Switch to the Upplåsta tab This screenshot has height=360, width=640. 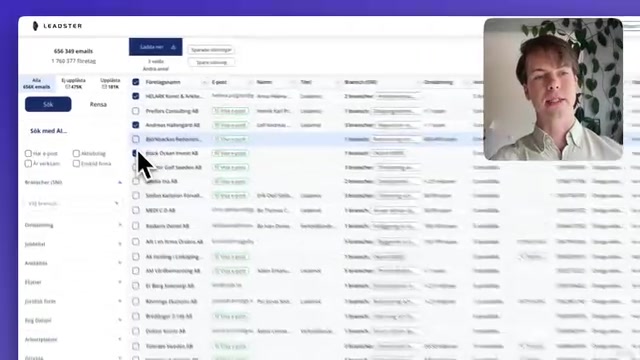(x=110, y=84)
